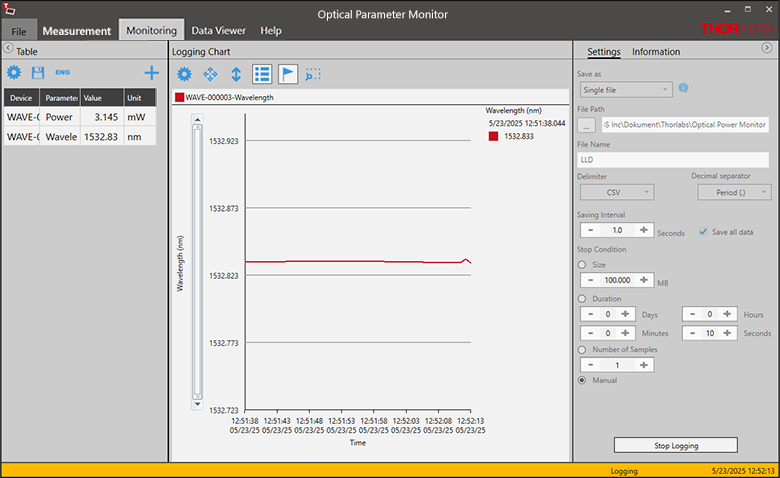The height and width of the screenshot is (478, 780).
Task: Click the ENG notation icon in Table panel
Action: tap(62, 73)
